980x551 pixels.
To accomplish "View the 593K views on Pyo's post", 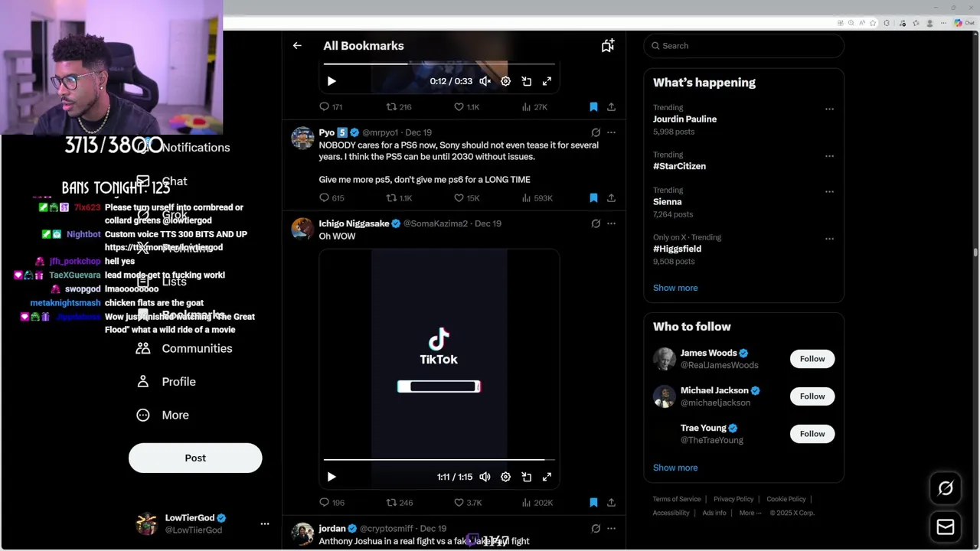I will click(x=537, y=198).
